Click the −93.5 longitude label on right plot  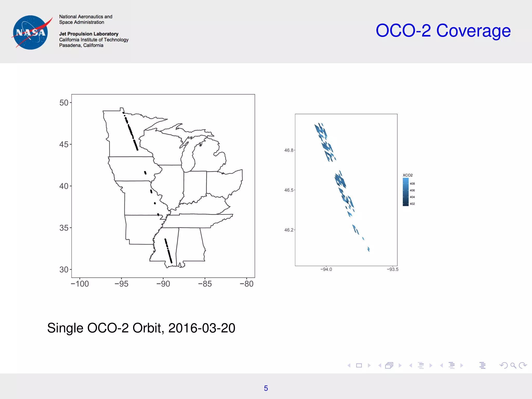[x=393, y=269]
